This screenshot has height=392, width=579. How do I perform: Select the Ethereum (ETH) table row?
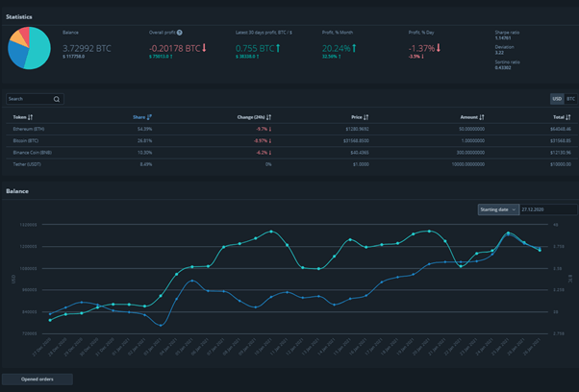tap(291, 129)
